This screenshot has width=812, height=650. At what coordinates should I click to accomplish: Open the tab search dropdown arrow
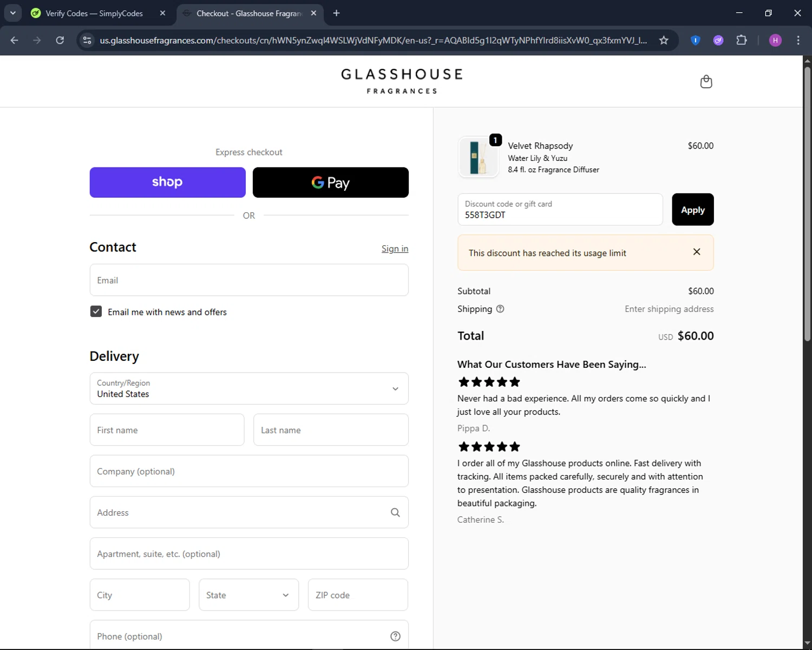pyautogui.click(x=12, y=13)
